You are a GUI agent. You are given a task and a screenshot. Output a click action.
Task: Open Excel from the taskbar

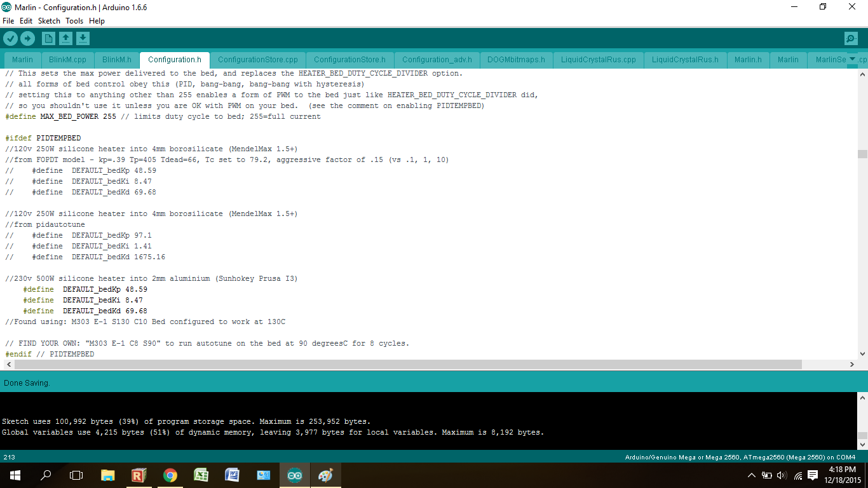[201, 475]
